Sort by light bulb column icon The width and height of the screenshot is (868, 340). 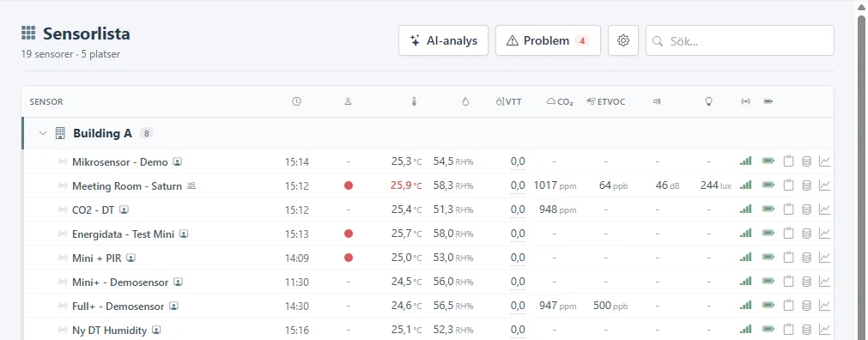pos(708,102)
